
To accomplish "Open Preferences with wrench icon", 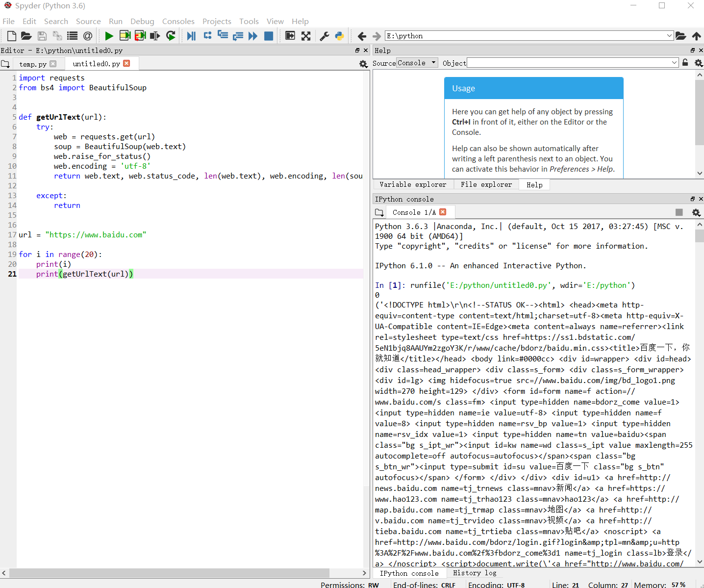I will point(324,36).
